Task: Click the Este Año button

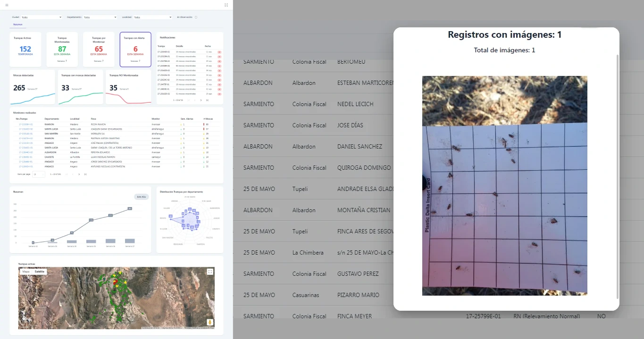Action: pyautogui.click(x=141, y=197)
